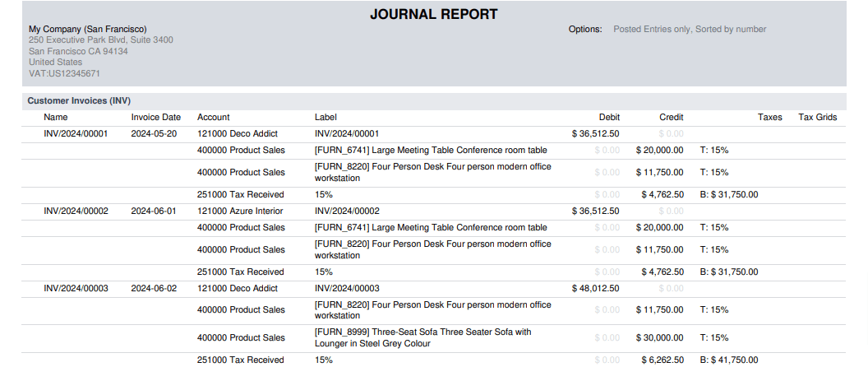The height and width of the screenshot is (367, 868).
Task: Click INV/2024/00003 in the Label column
Action: pyautogui.click(x=347, y=288)
